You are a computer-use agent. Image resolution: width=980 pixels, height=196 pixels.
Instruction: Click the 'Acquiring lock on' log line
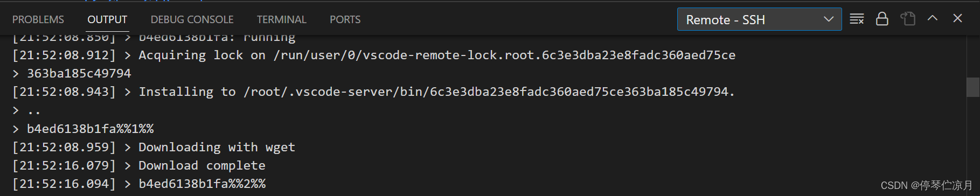(374, 55)
